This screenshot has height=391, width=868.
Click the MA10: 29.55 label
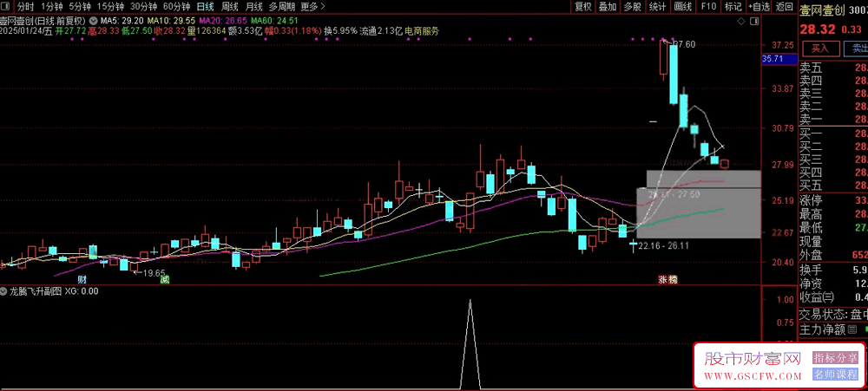169,21
